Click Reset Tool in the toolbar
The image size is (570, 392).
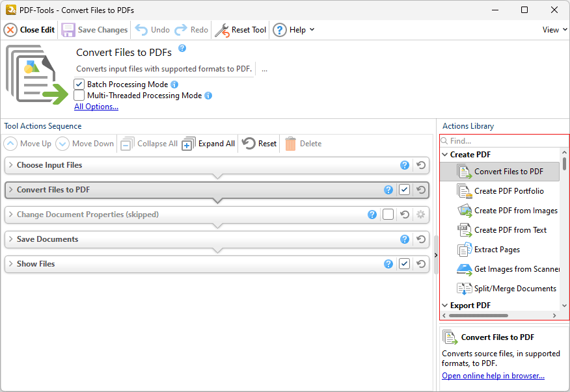pyautogui.click(x=241, y=30)
